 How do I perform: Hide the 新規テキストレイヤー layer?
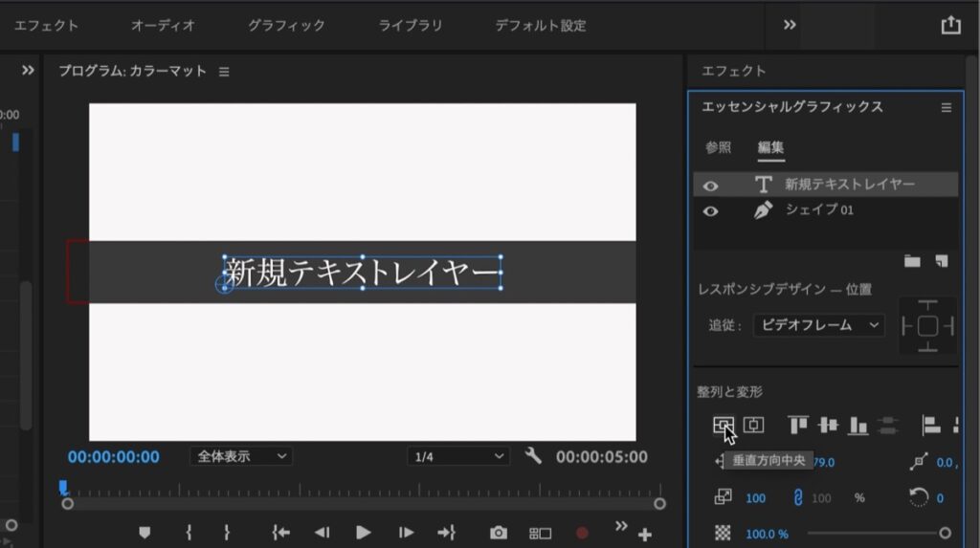click(x=710, y=186)
